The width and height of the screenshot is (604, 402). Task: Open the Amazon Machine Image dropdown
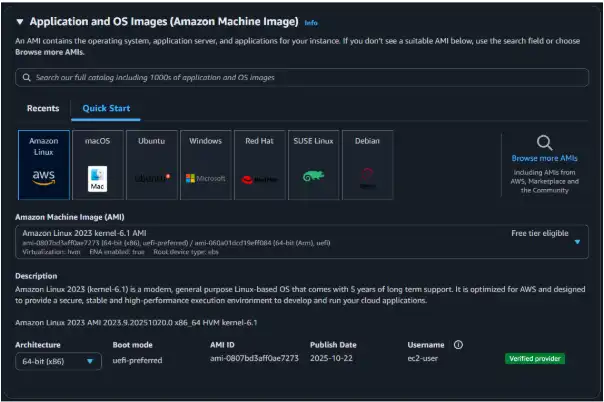pos(576,241)
